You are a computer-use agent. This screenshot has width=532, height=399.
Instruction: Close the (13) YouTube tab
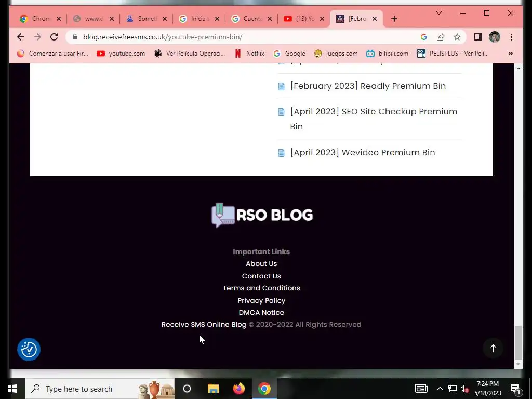322,19
